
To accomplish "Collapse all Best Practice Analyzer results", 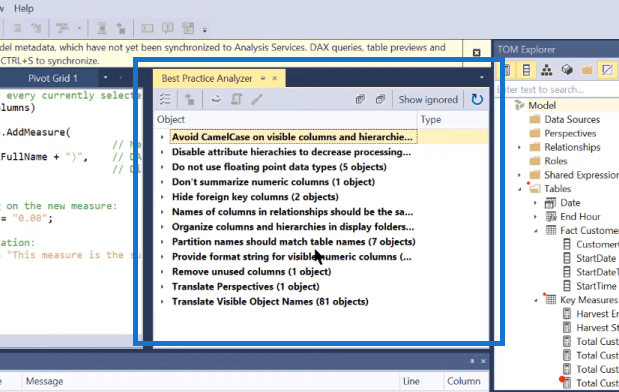I will [380, 99].
